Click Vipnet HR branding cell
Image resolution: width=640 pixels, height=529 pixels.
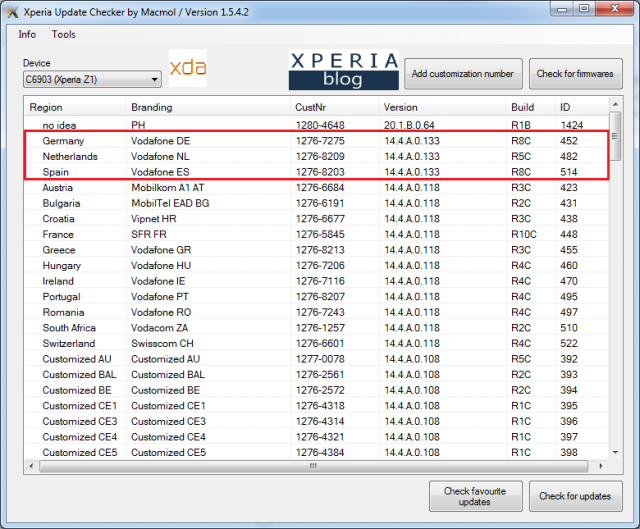153,219
